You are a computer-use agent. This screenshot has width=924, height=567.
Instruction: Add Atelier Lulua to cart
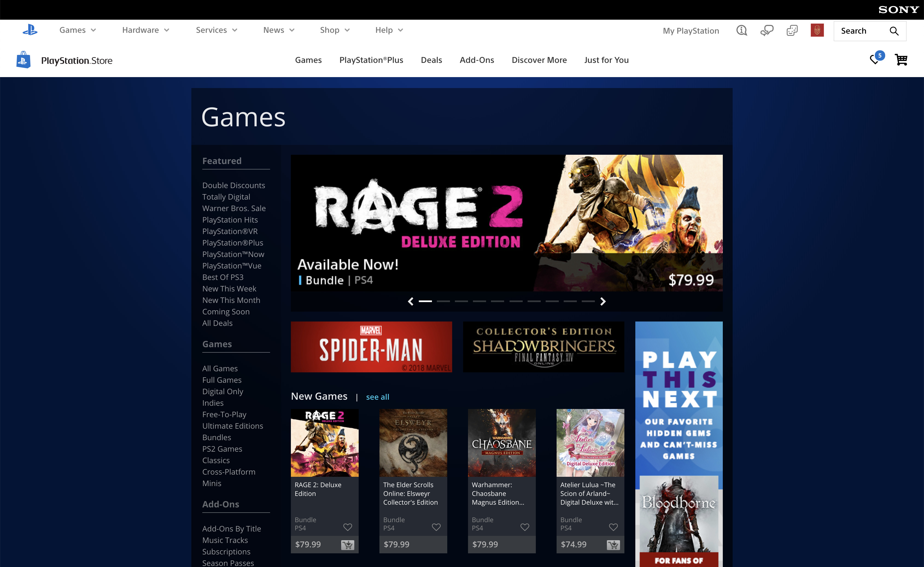(613, 545)
